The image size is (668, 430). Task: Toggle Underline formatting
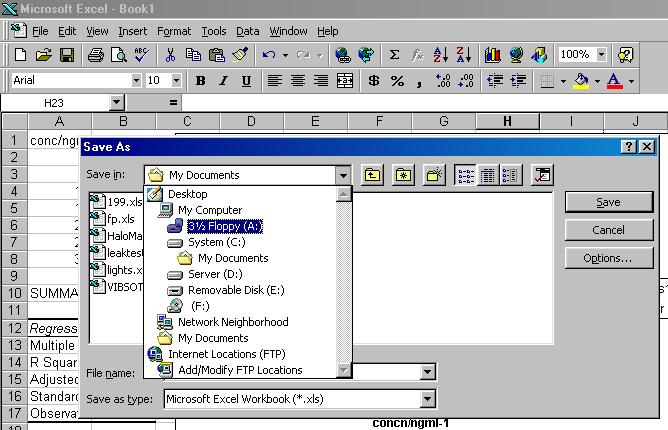coord(246,81)
